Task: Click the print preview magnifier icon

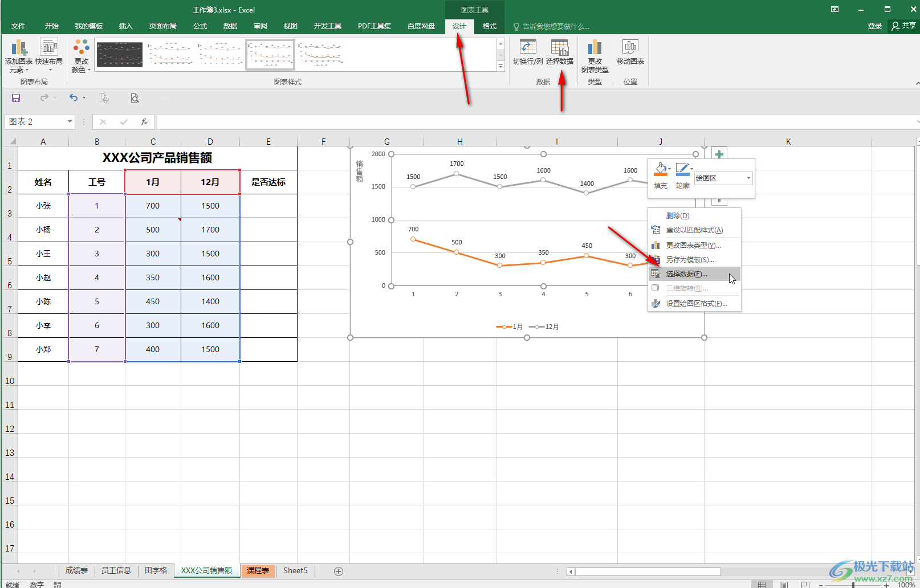Action: pyautogui.click(x=135, y=98)
